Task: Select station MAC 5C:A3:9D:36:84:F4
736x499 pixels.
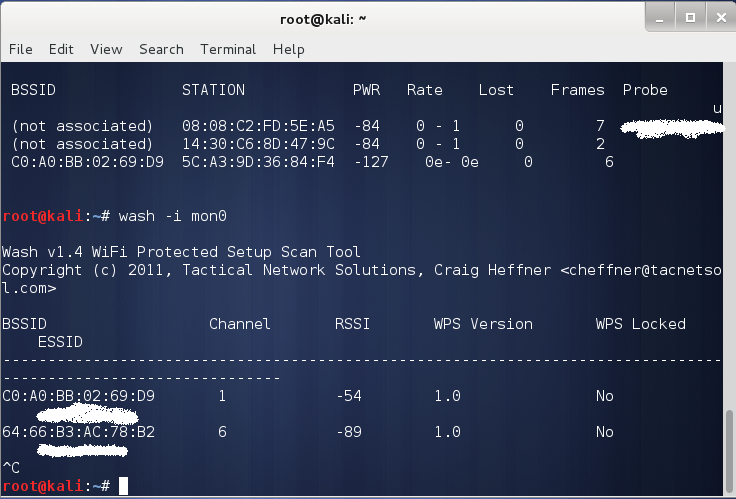Action: click(x=258, y=162)
